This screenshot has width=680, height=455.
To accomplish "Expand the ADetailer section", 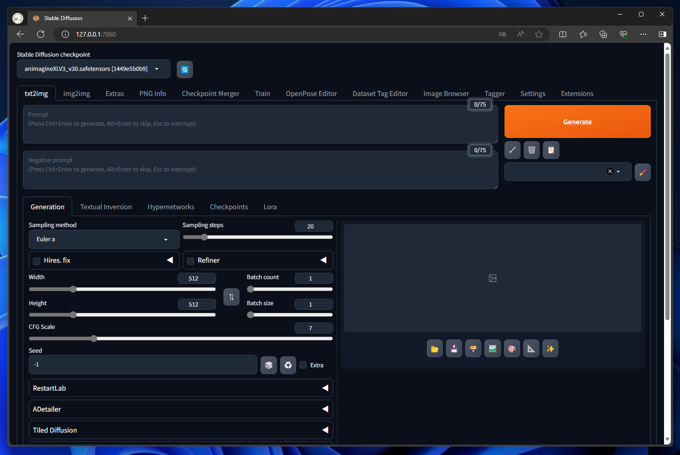I will (180, 409).
